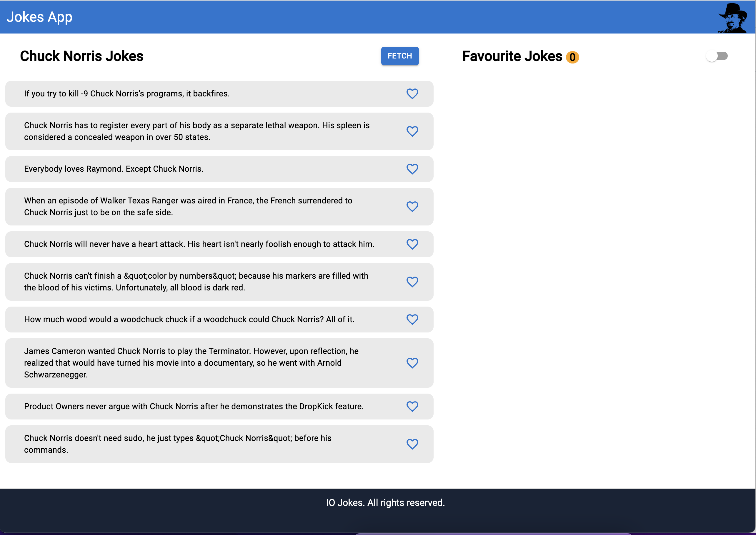Like the sudo commands joke

[x=412, y=444]
